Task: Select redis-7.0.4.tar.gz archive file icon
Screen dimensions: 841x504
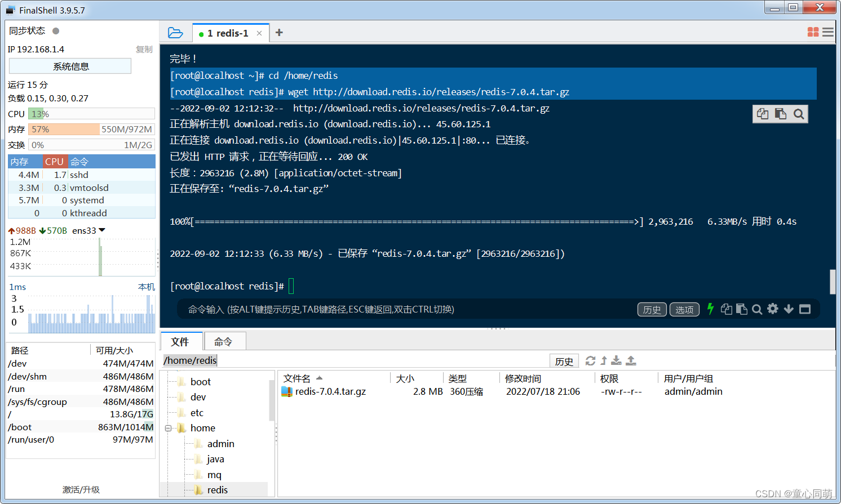Action: point(287,391)
